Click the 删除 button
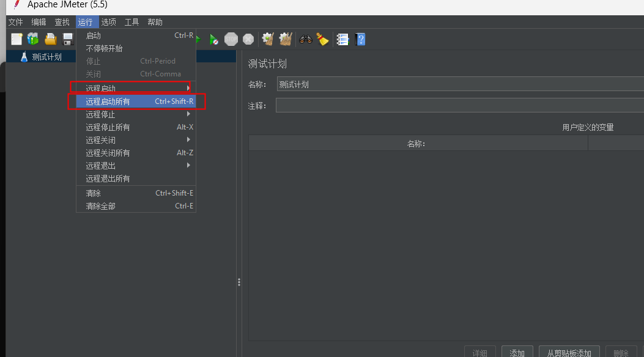The width and height of the screenshot is (644, 357). (621, 353)
